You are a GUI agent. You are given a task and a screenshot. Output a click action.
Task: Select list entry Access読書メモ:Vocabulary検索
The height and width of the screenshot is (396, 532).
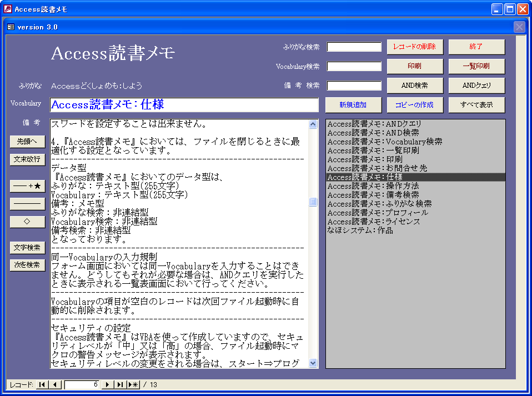(415, 142)
